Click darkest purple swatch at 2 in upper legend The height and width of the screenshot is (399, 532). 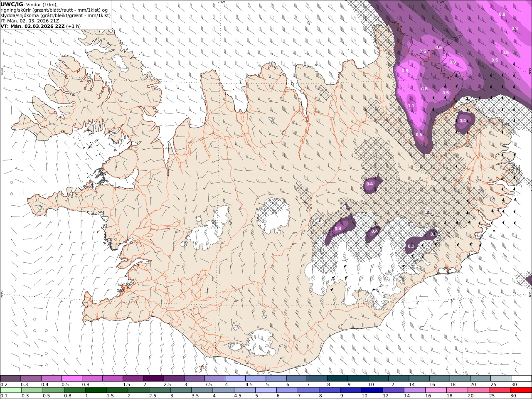point(153,378)
